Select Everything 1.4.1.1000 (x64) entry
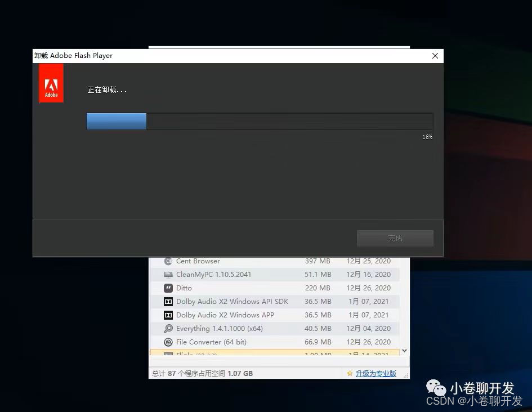This screenshot has height=412, width=532. pyautogui.click(x=219, y=329)
